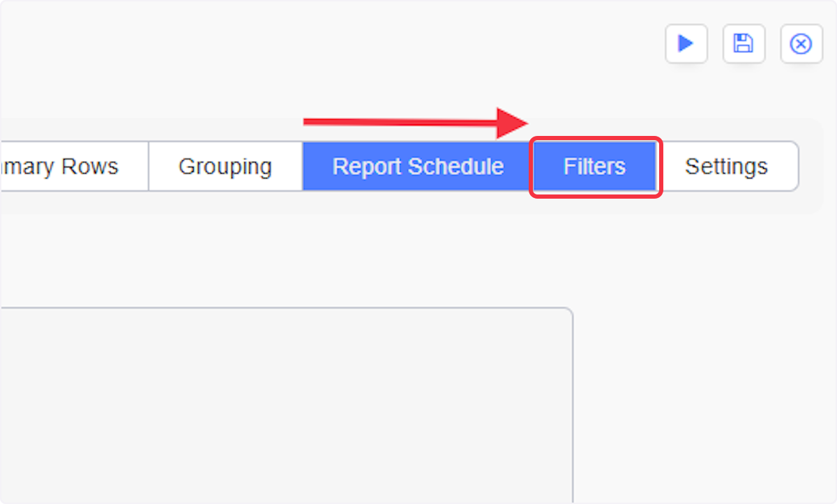This screenshot has width=837, height=504.
Task: Select the blue play triangle button
Action: pyautogui.click(x=686, y=43)
